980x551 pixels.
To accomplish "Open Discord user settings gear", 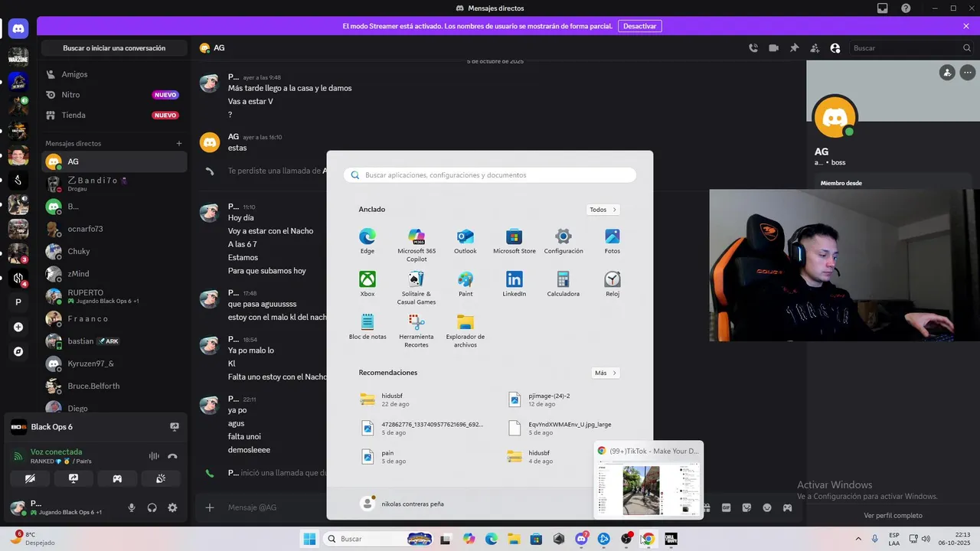I will [172, 507].
